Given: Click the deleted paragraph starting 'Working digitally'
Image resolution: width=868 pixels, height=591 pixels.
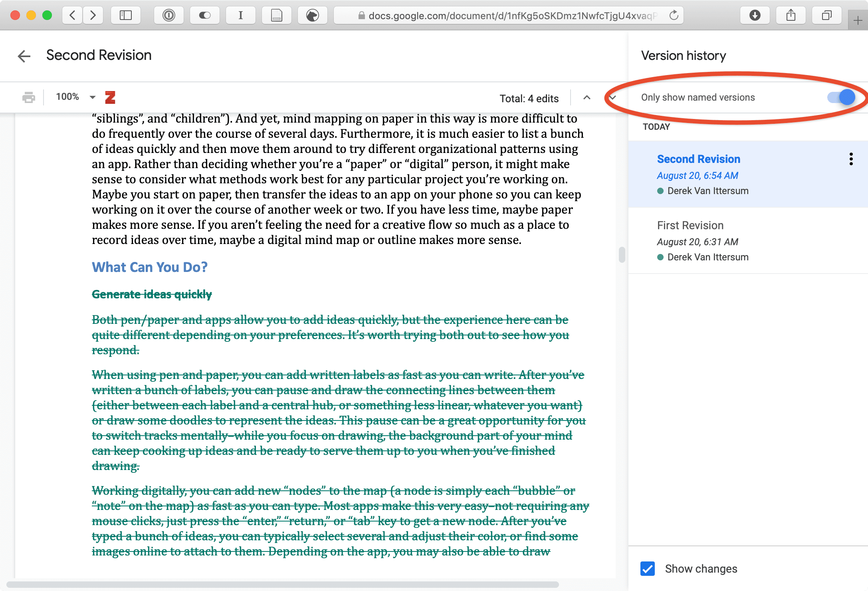Looking at the screenshot, I should pos(341,521).
